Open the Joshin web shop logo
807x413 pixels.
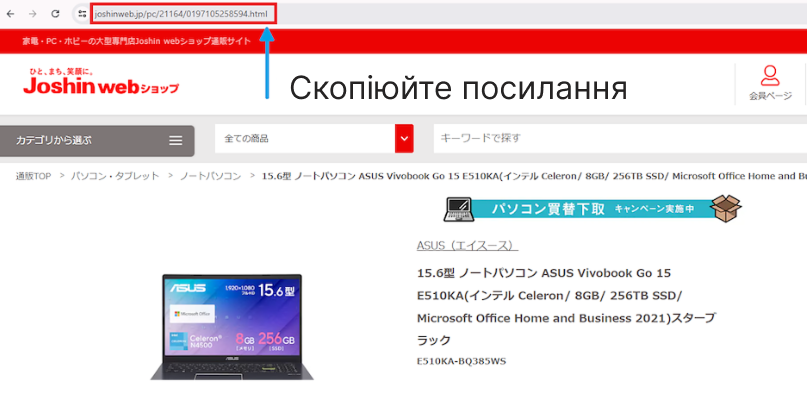click(x=101, y=81)
